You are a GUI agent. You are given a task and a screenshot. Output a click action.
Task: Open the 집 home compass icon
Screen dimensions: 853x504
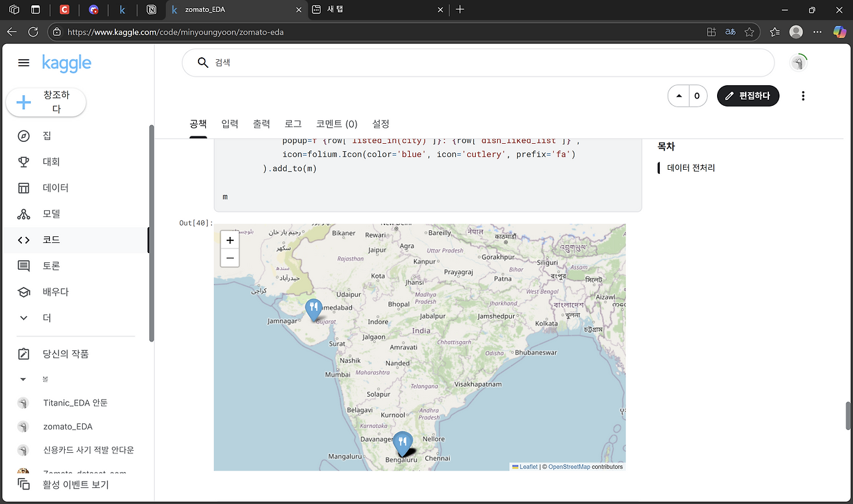point(24,136)
